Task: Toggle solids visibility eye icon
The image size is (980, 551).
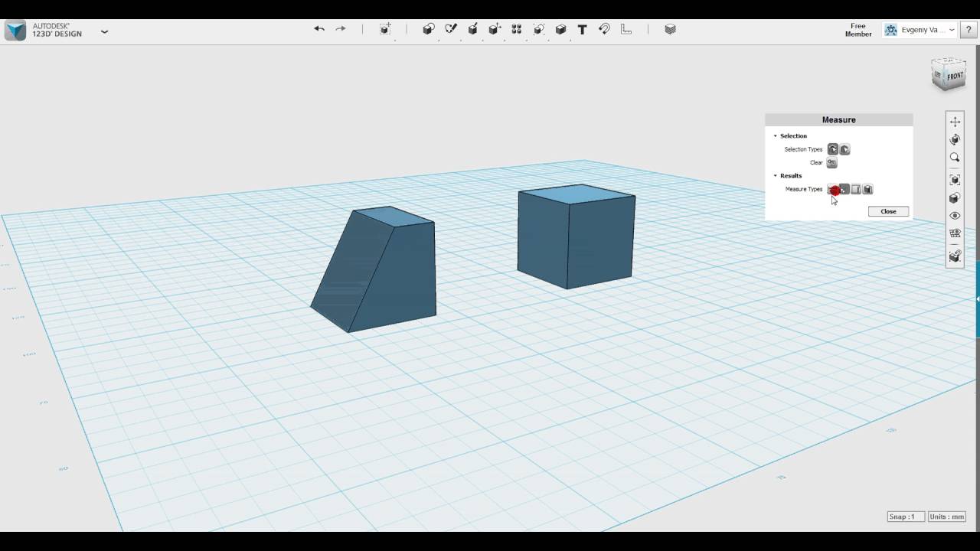Action: (955, 216)
